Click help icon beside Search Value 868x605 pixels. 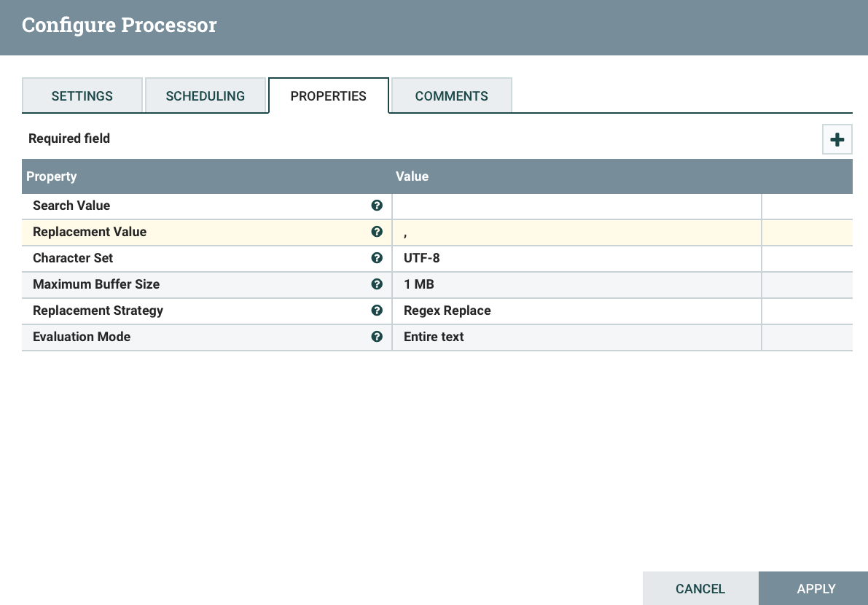pyautogui.click(x=377, y=206)
